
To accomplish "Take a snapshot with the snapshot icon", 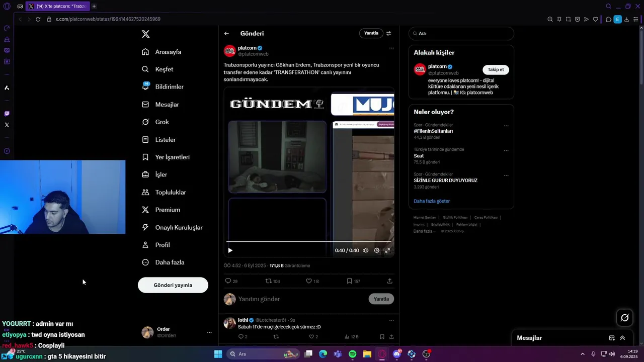I will [x=568, y=19].
